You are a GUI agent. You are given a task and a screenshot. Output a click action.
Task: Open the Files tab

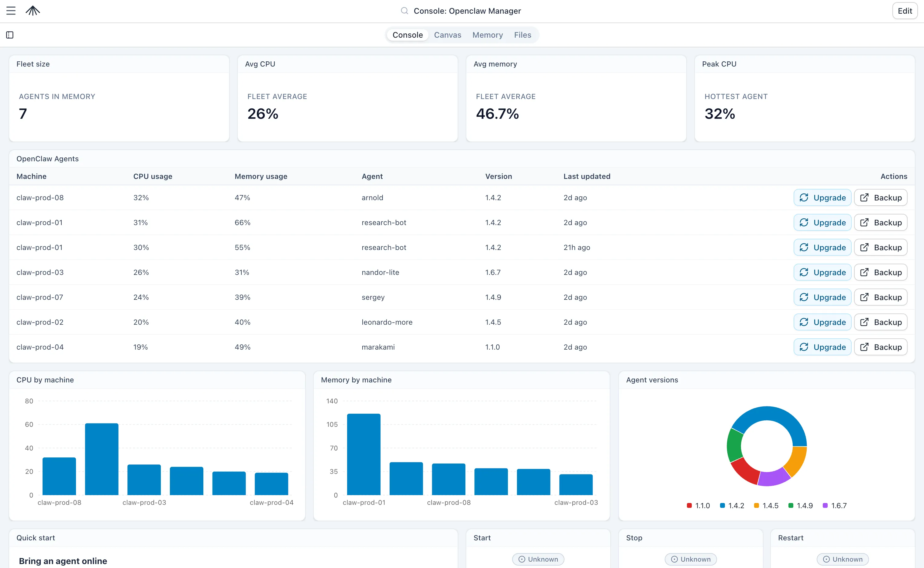522,35
